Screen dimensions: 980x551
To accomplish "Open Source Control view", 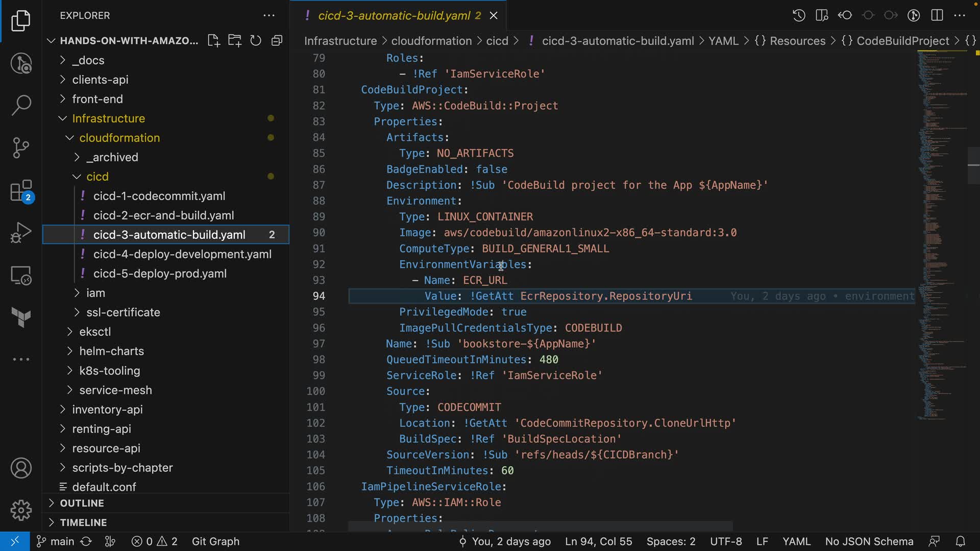I will [x=21, y=148].
